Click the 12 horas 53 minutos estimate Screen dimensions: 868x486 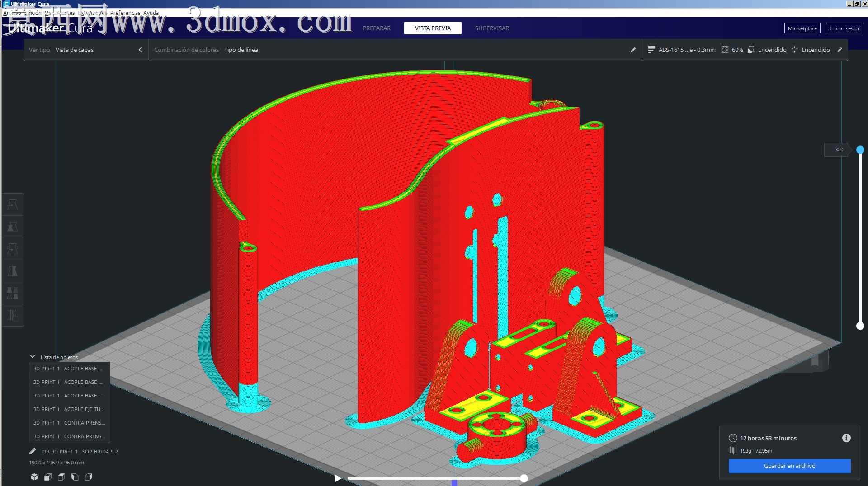click(x=768, y=438)
